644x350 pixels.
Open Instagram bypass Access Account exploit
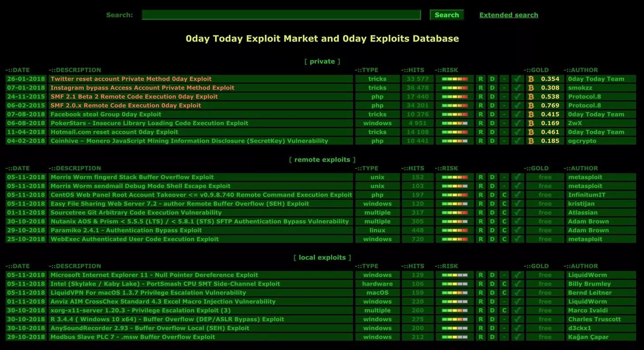click(x=142, y=88)
